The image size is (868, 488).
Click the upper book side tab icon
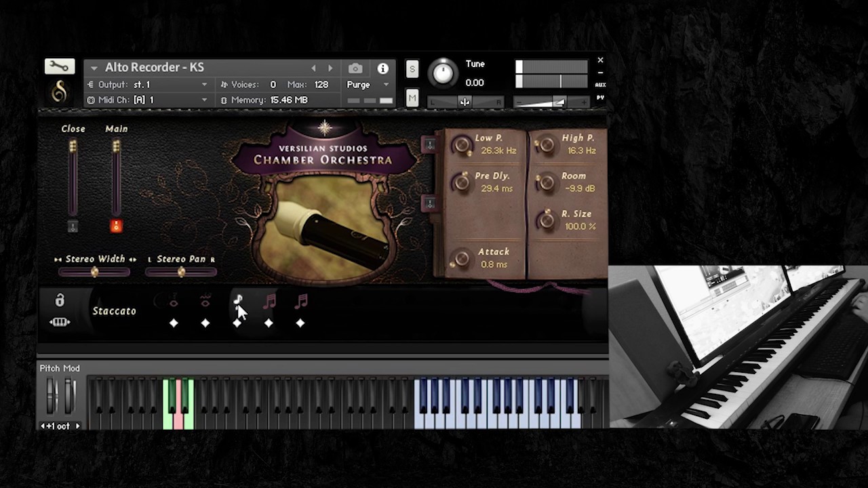[429, 144]
